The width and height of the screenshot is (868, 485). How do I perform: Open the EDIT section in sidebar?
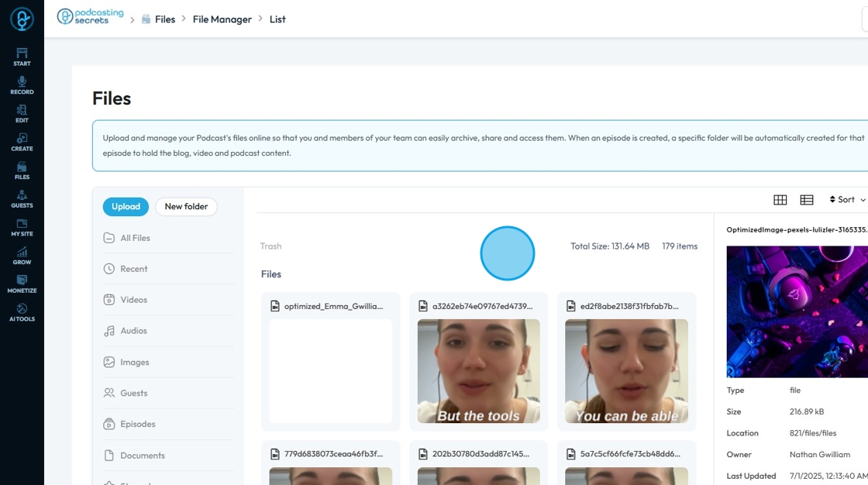tap(22, 113)
